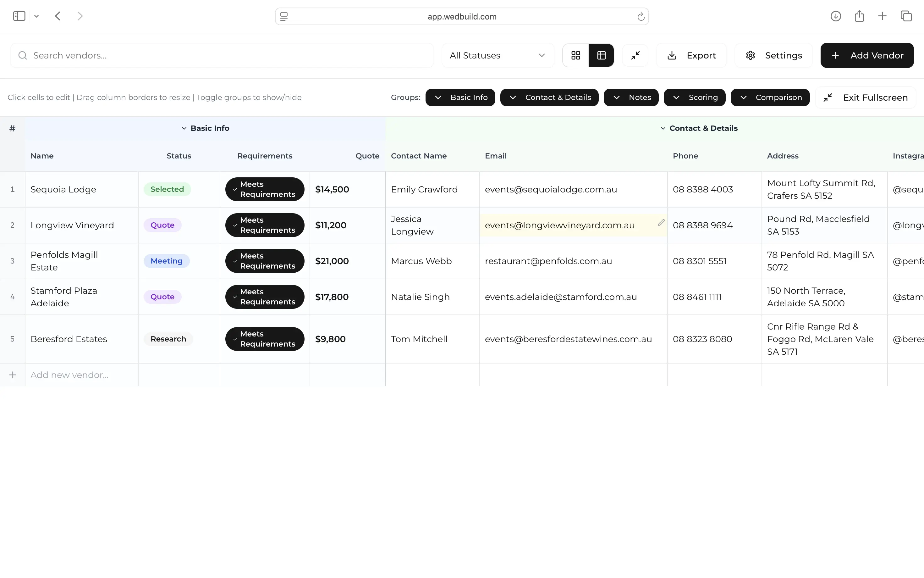This screenshot has height=578, width=924.
Task: Click the plus icon in add vendor row
Action: pyautogui.click(x=13, y=375)
